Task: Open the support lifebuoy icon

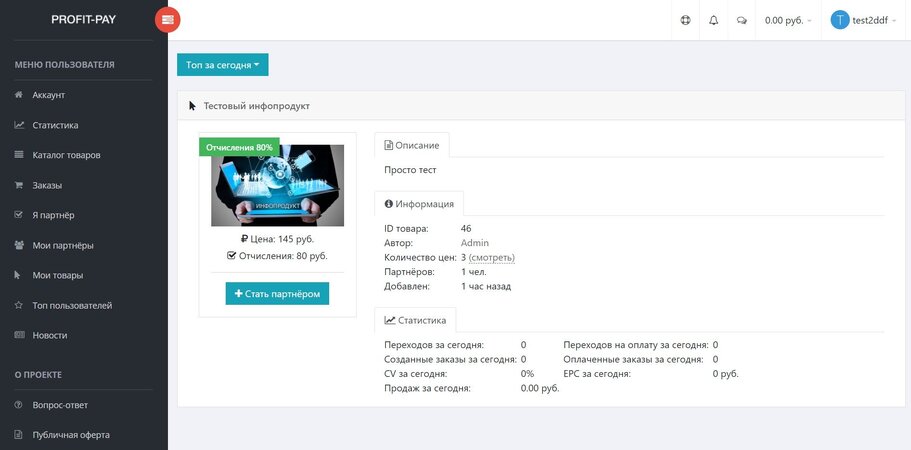Action: click(x=685, y=20)
